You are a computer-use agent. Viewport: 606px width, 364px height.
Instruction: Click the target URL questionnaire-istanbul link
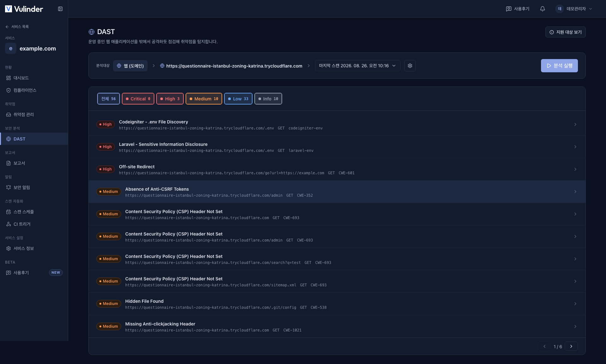point(231,66)
